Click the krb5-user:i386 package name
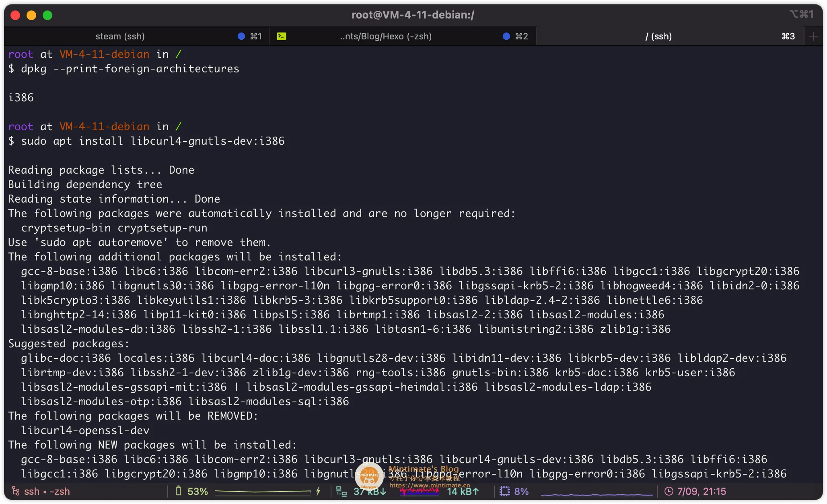 pyautogui.click(x=690, y=373)
